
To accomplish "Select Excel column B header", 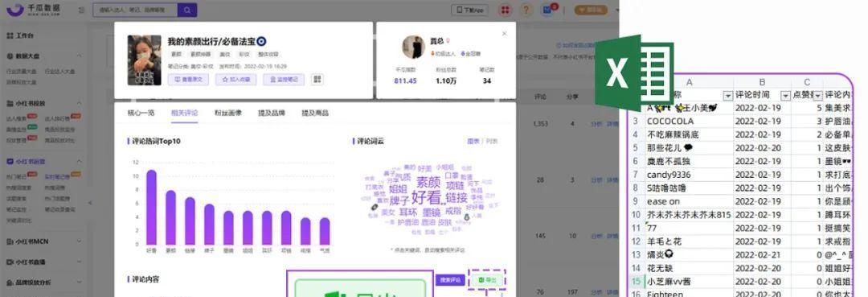I will [762, 82].
